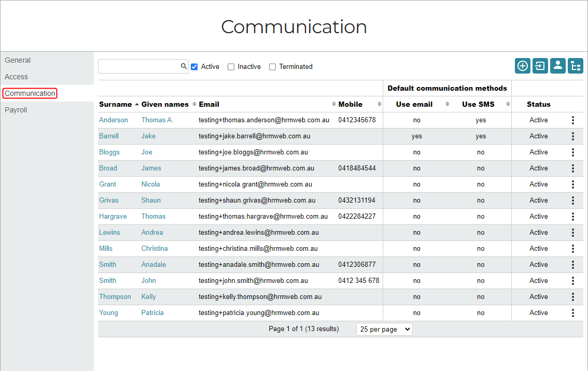Click the Status column header
588x371 pixels.
(539, 104)
